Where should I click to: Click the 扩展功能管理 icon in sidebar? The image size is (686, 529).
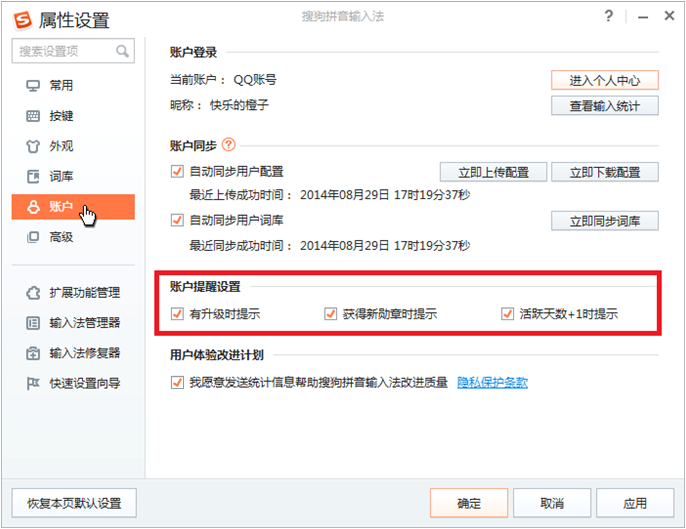(32, 293)
